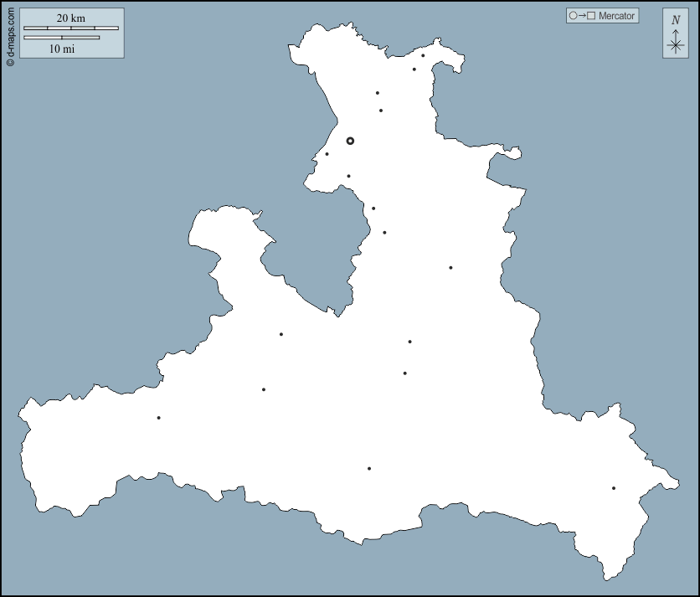
Task: Click the arrow between the circle and square symbols
Action: (x=582, y=16)
